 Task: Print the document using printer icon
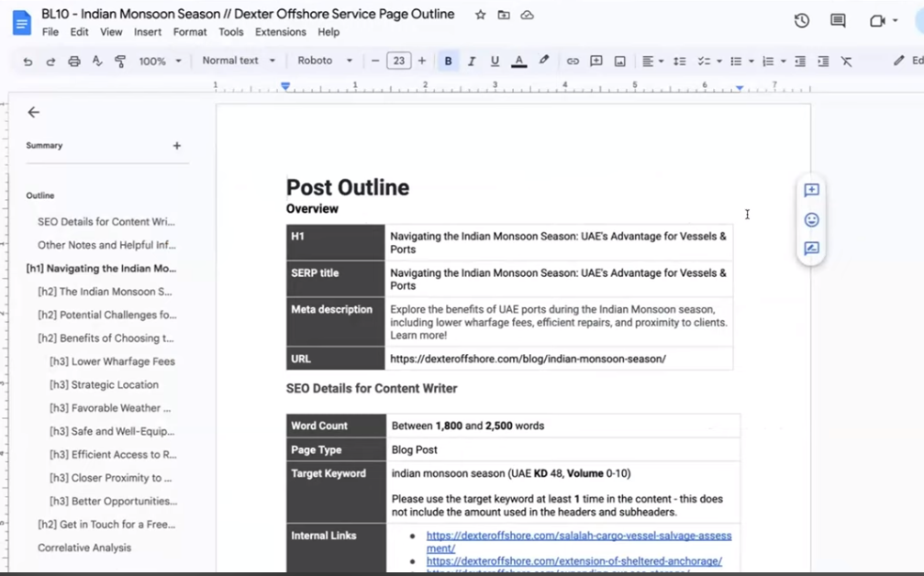[74, 61]
